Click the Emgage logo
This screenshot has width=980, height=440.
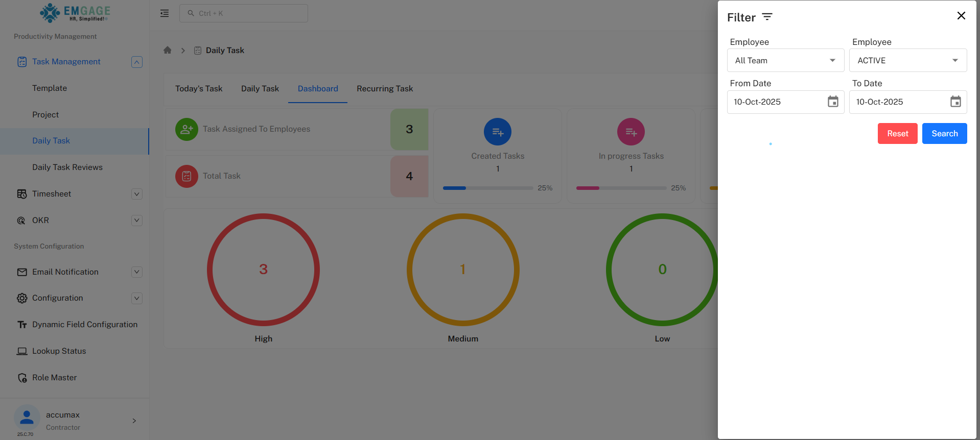(75, 13)
